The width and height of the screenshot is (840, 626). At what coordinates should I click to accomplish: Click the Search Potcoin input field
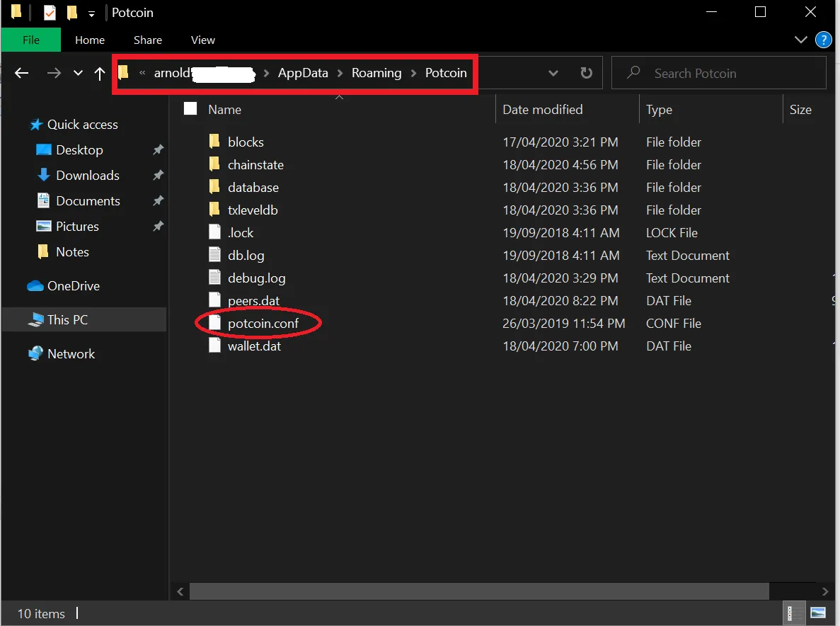(718, 73)
